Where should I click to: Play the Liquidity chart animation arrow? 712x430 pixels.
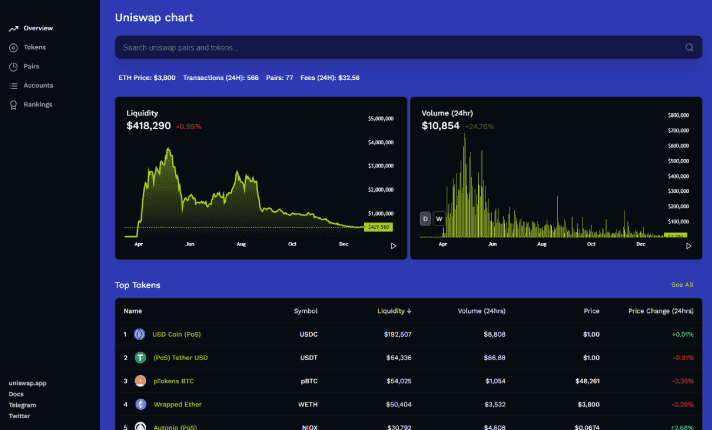click(x=393, y=246)
